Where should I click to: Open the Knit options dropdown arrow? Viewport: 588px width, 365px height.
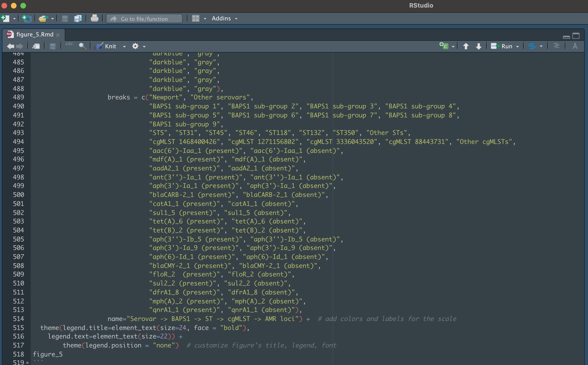(124, 46)
